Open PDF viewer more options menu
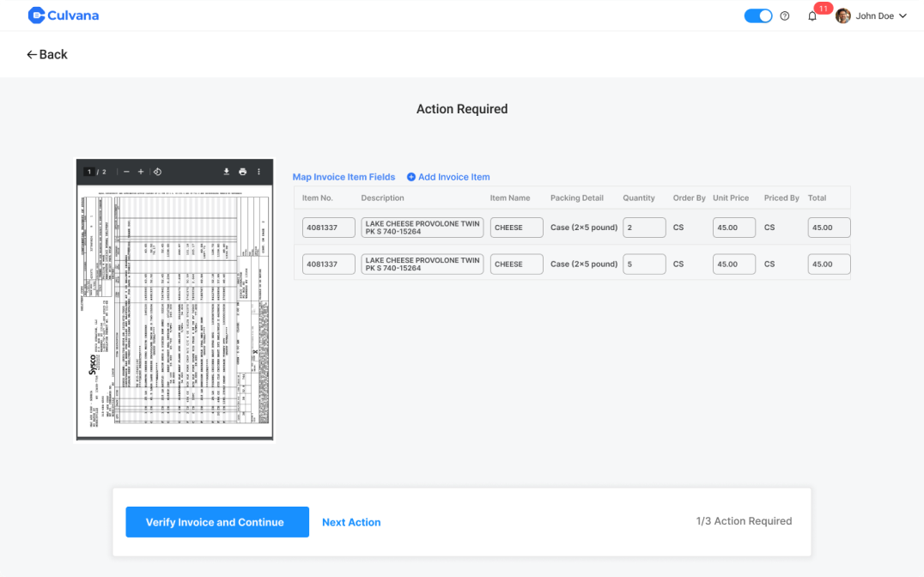The width and height of the screenshot is (924, 577). (258, 172)
